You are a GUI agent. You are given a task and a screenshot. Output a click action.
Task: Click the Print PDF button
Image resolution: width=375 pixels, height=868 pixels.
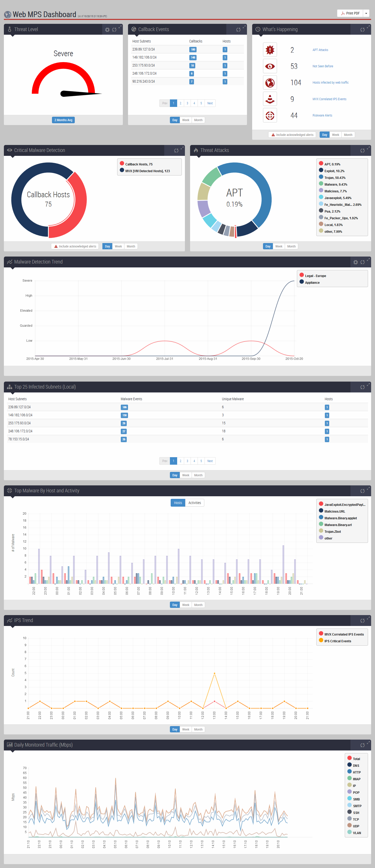350,13
